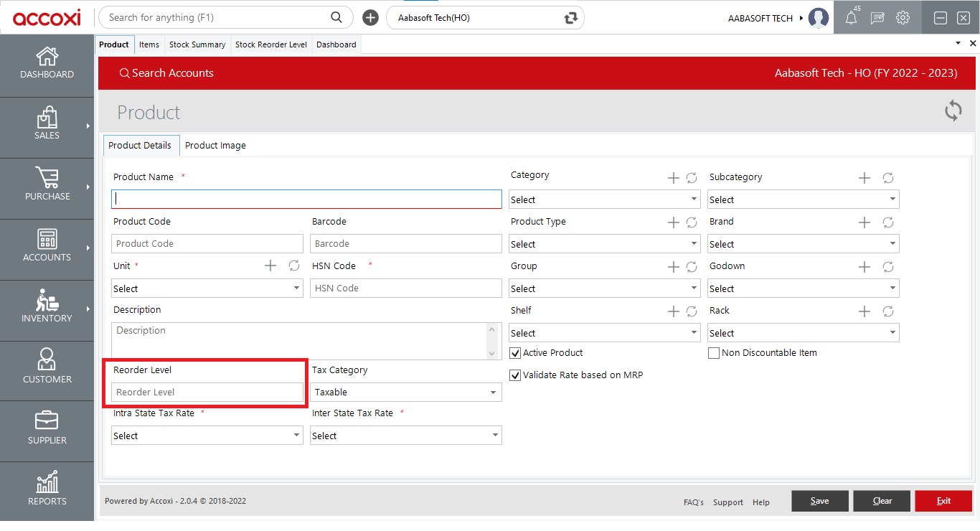Screen dimensions: 980x531
Task: Open the Godown dropdown
Action: [804, 288]
